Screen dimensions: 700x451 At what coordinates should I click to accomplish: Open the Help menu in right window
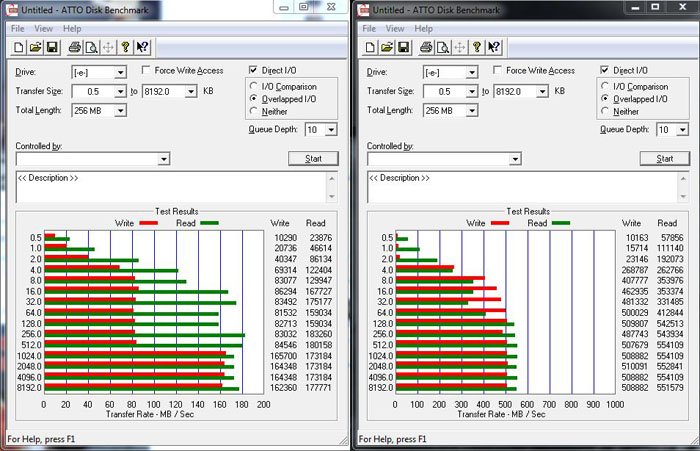[x=424, y=29]
